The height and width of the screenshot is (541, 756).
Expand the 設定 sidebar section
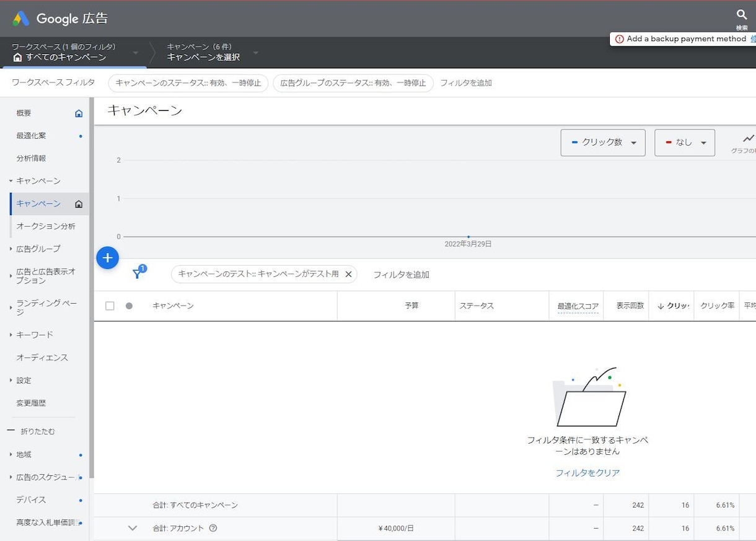tap(11, 380)
